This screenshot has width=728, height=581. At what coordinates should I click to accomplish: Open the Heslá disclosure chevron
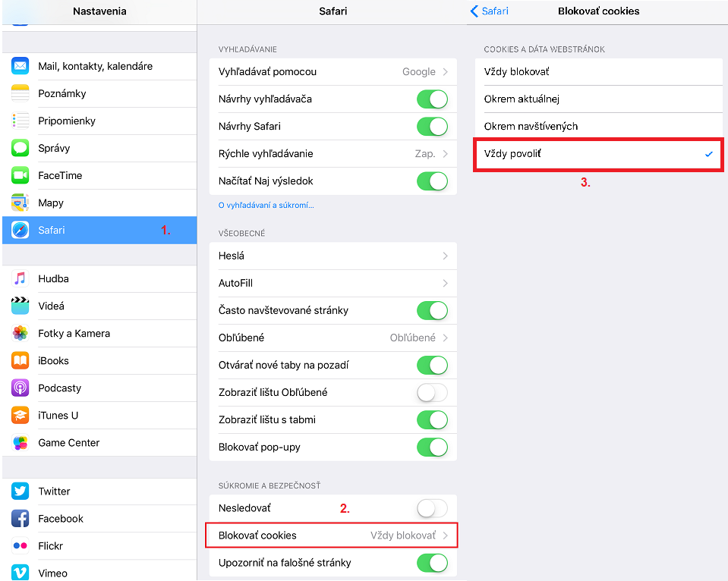click(x=446, y=256)
